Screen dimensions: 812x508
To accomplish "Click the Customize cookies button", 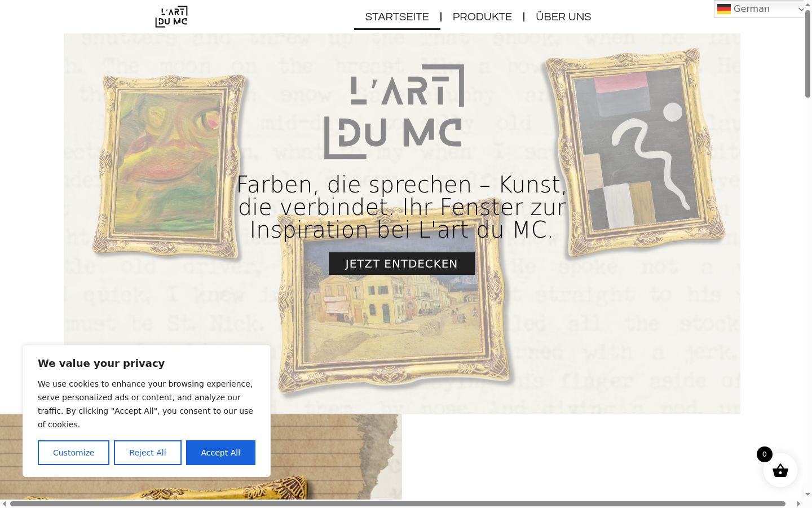I will point(73,453).
